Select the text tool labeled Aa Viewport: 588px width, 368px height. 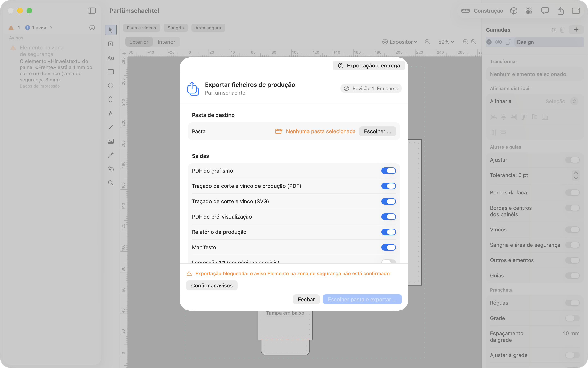(110, 58)
